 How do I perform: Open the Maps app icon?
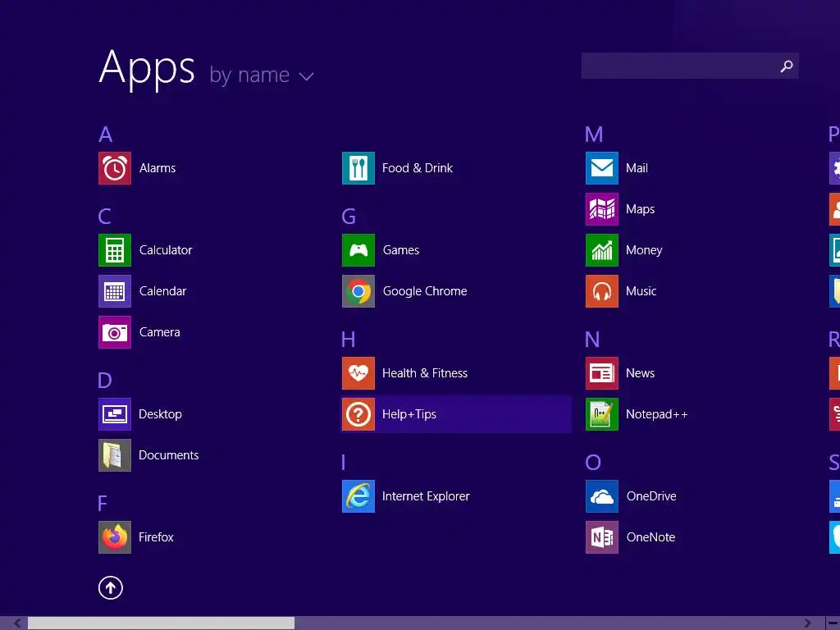(x=602, y=209)
